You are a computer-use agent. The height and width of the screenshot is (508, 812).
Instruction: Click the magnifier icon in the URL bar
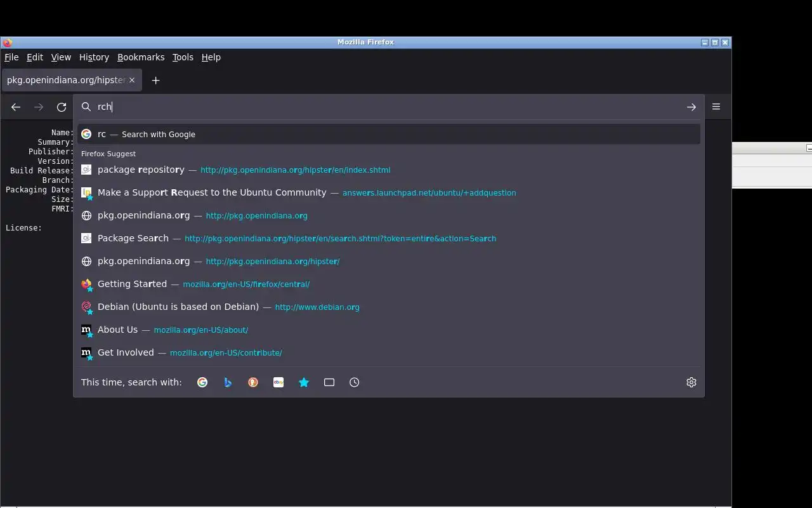pos(86,107)
